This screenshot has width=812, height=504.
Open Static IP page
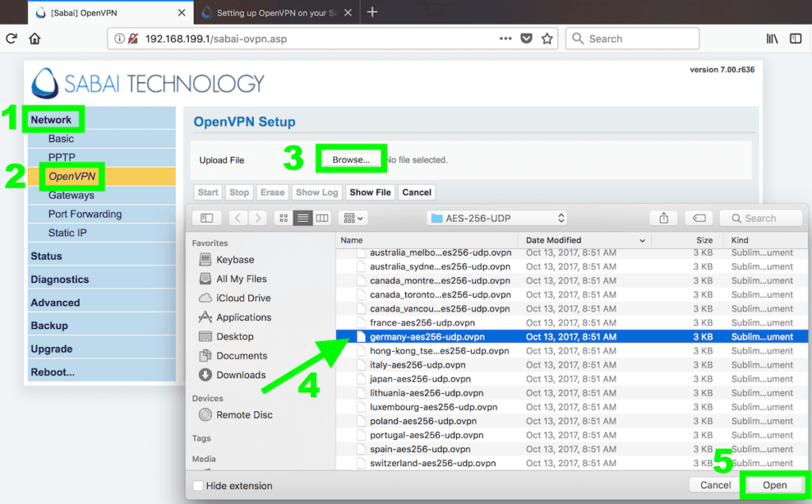(x=67, y=233)
